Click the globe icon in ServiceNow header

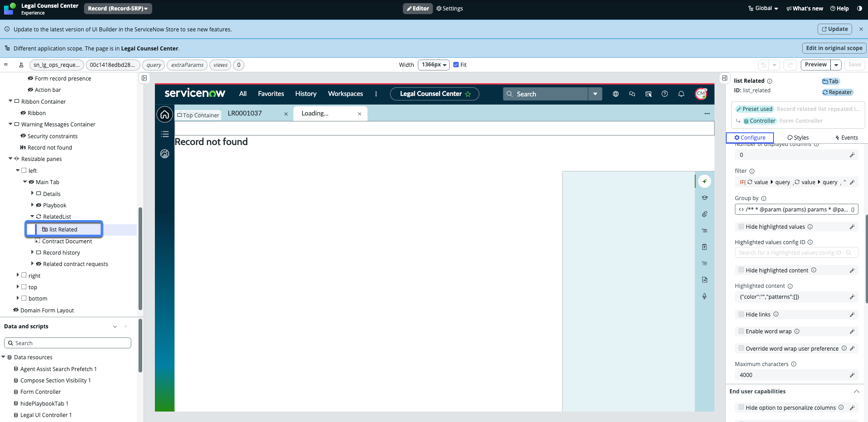pyautogui.click(x=615, y=94)
